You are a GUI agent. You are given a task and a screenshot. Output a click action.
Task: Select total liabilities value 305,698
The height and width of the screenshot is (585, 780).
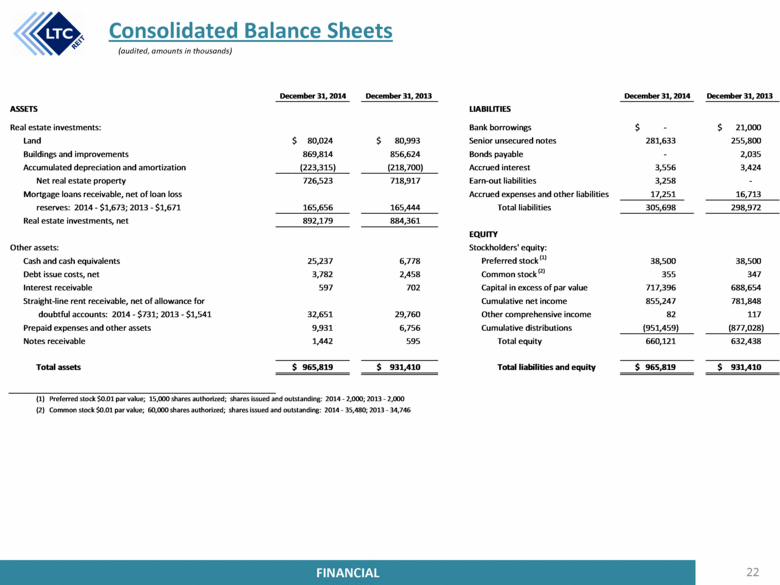(x=661, y=207)
